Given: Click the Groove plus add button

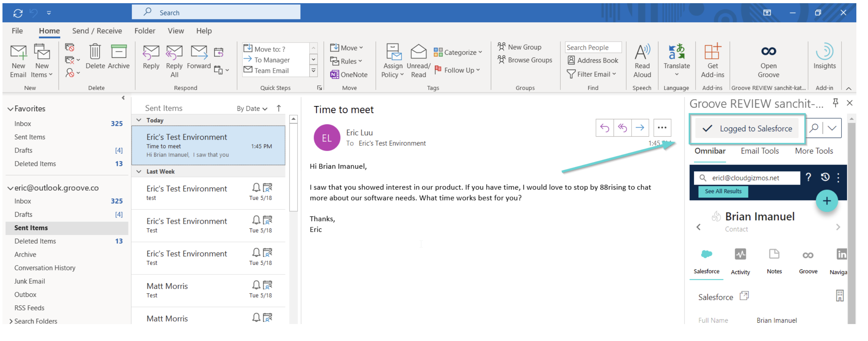Looking at the screenshot, I should pos(826,201).
